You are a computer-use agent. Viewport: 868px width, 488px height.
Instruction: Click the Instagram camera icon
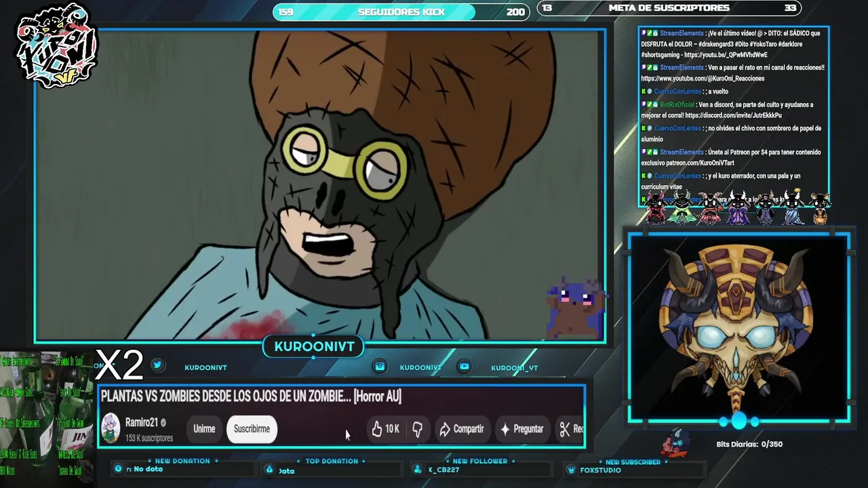pos(380,367)
